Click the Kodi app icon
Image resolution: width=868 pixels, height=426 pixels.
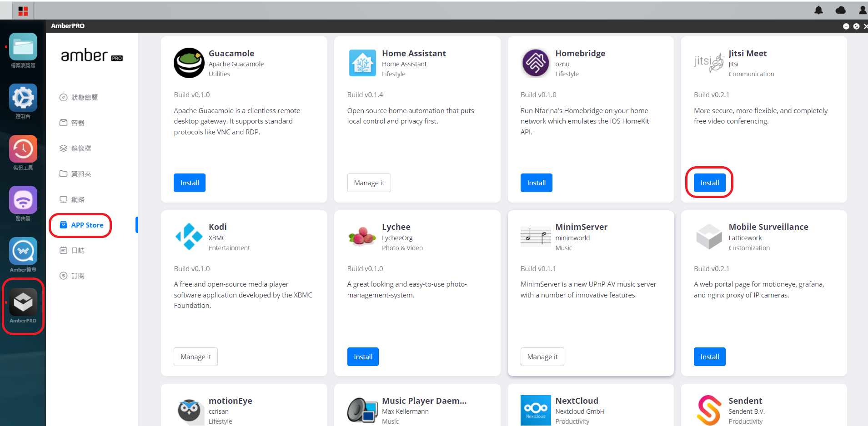[189, 237]
